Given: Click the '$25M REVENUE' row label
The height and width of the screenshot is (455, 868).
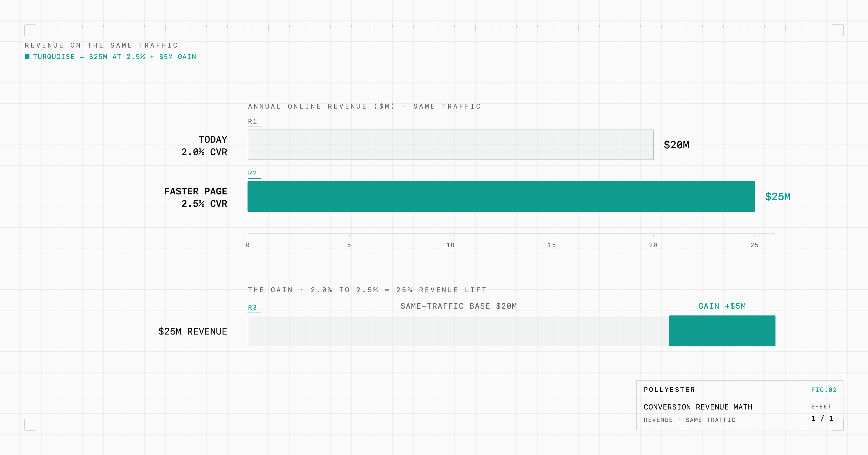Looking at the screenshot, I should click(x=193, y=331).
